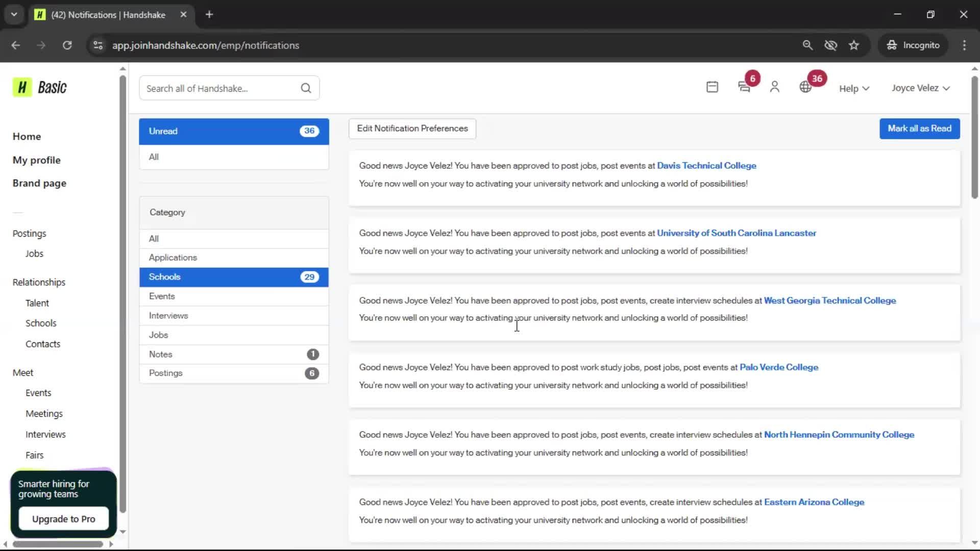The height and width of the screenshot is (551, 980).
Task: Filter by Schools category
Action: pos(234,277)
